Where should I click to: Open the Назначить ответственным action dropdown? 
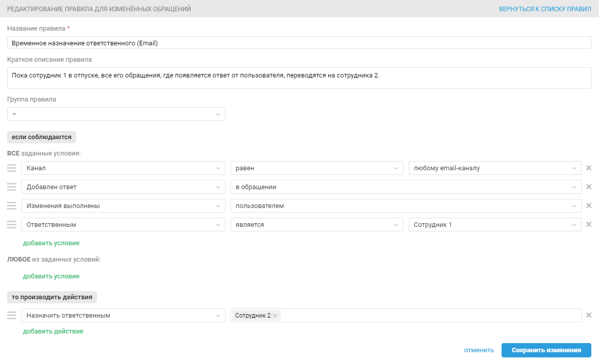point(123,315)
